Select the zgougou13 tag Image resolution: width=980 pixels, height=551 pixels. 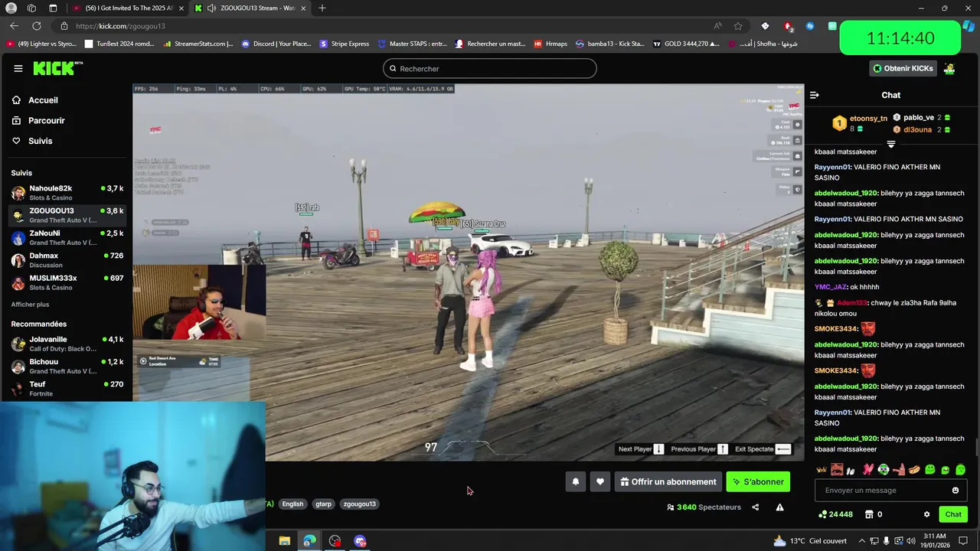359,504
